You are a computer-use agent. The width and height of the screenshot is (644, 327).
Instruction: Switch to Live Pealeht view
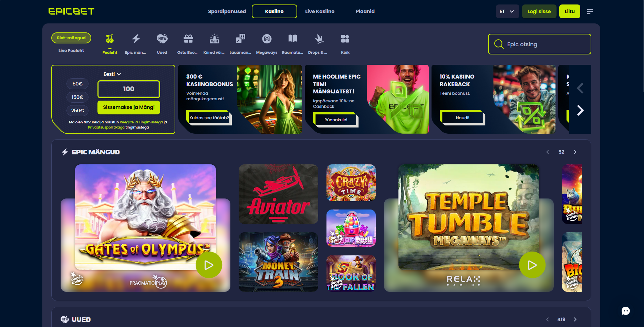click(71, 51)
